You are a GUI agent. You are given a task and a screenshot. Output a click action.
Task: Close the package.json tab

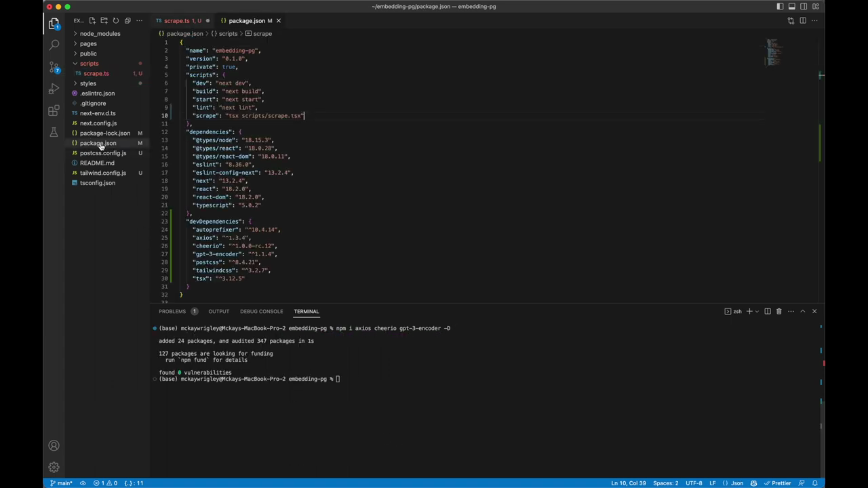point(278,20)
